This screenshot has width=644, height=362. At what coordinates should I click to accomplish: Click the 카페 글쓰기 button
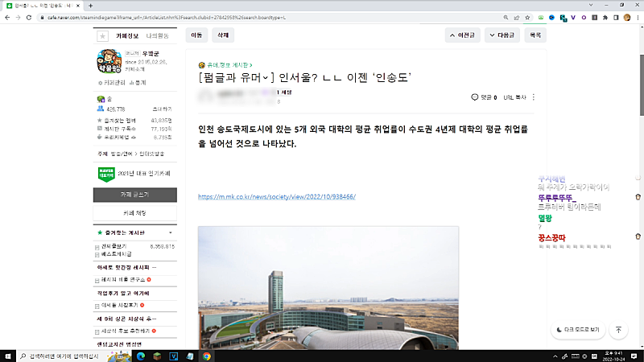135,195
